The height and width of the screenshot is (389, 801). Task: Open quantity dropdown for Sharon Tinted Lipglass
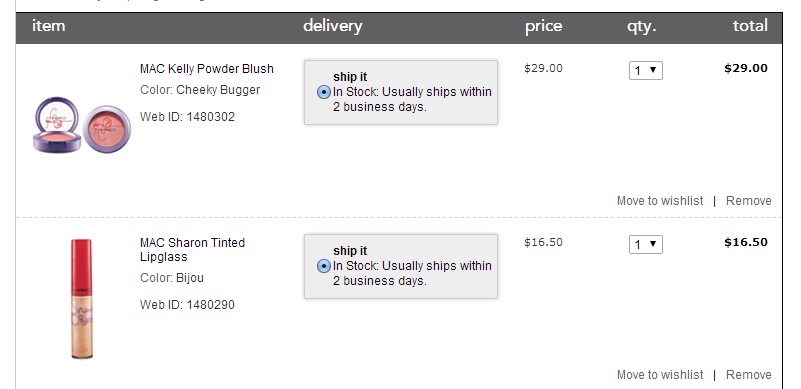[646, 244]
